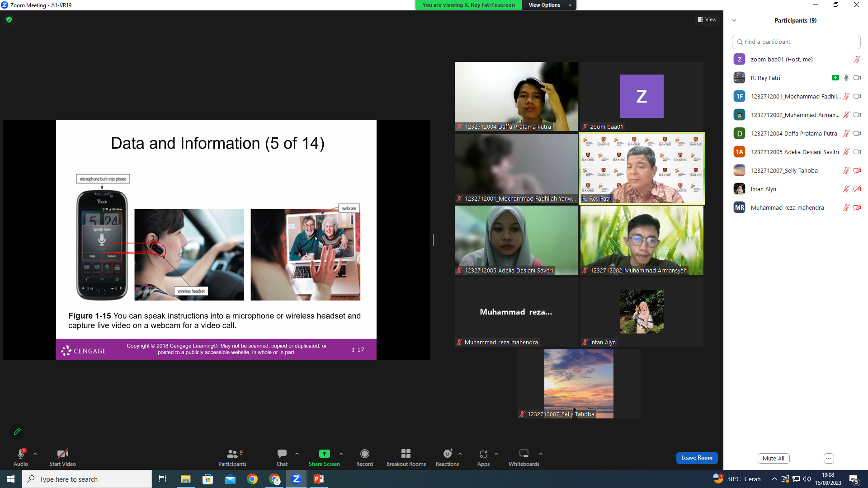The height and width of the screenshot is (488, 868).
Task: Open Microsoft Store from the taskbar
Action: [x=208, y=479]
